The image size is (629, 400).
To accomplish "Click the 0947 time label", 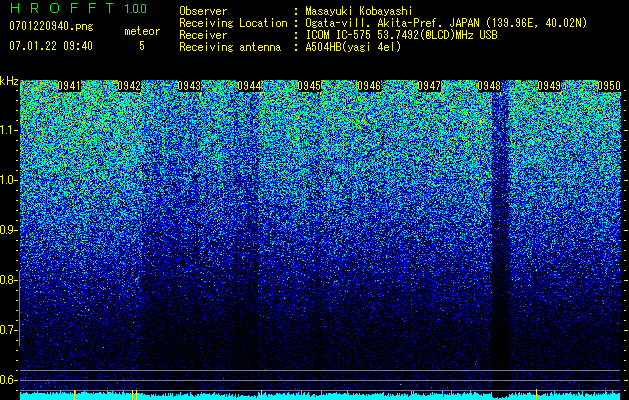I will click(x=429, y=86).
